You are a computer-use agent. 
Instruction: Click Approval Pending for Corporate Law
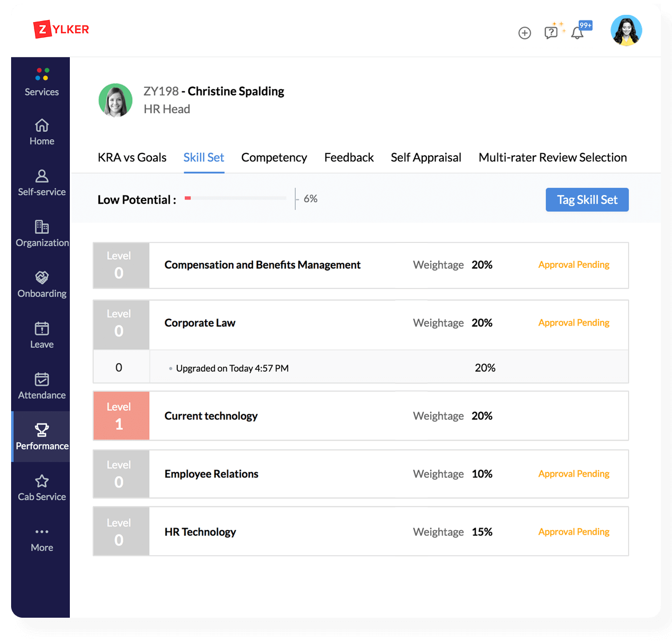[574, 323]
